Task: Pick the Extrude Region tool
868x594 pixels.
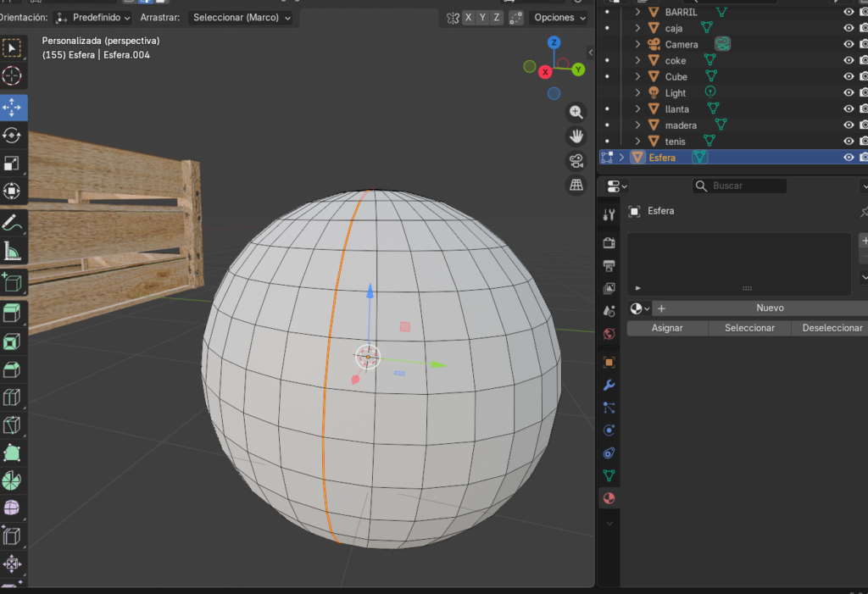Action: tap(13, 314)
